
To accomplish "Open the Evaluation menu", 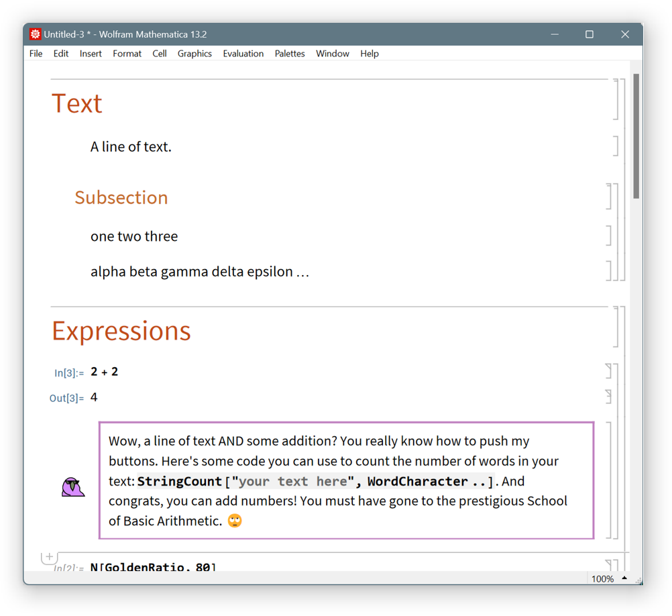I will (243, 54).
